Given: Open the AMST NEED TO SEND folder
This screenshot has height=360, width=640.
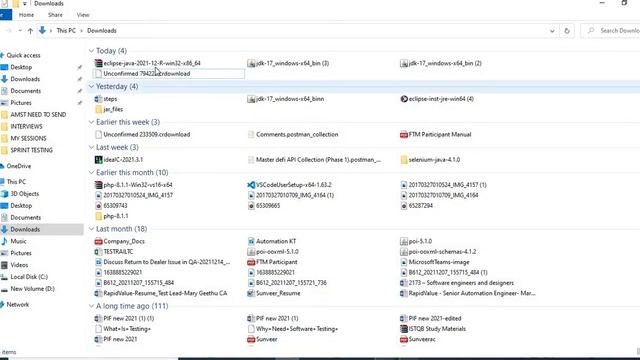Looking at the screenshot, I should click(38, 115).
